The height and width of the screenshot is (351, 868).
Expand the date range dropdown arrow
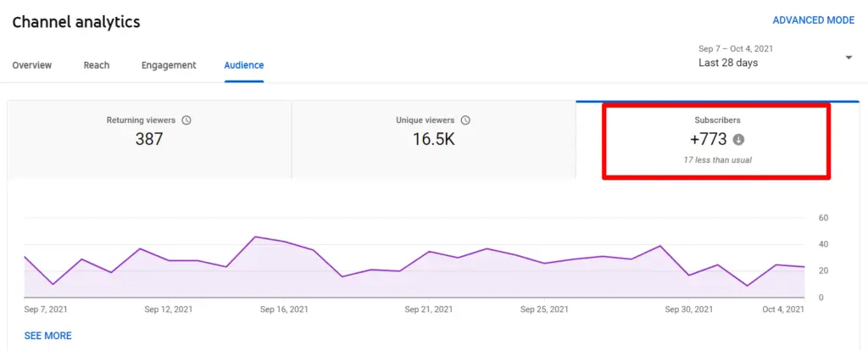[x=849, y=57]
